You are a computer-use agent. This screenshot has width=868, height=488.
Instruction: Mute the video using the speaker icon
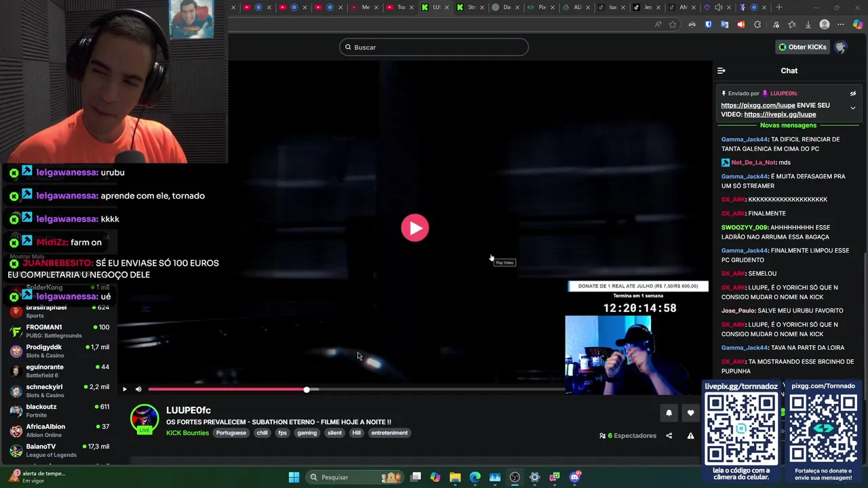[x=138, y=389]
